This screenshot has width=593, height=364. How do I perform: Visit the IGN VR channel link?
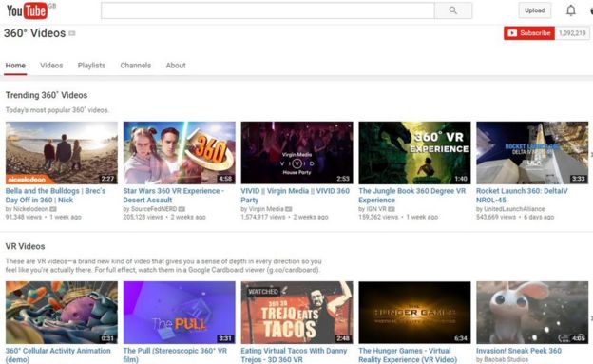pyautogui.click(x=376, y=209)
